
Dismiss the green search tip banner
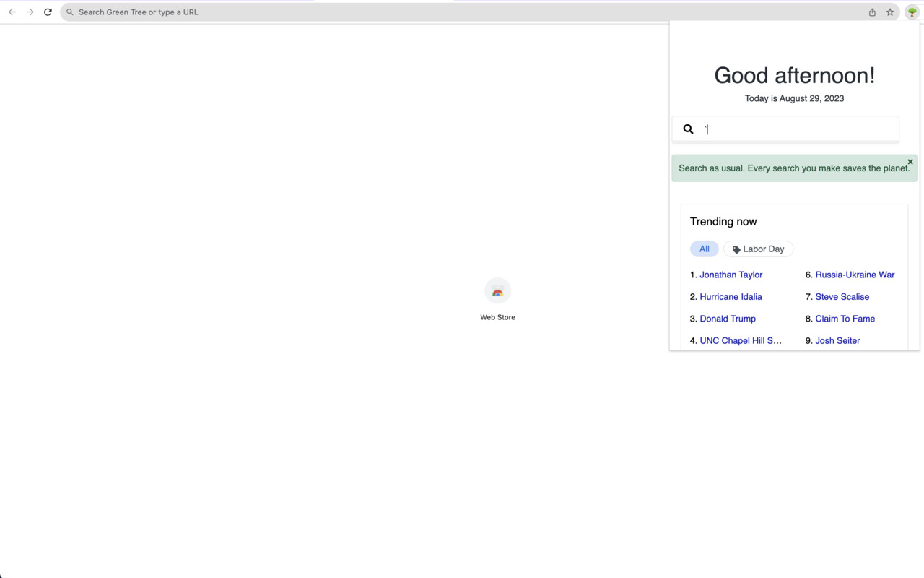pos(910,162)
